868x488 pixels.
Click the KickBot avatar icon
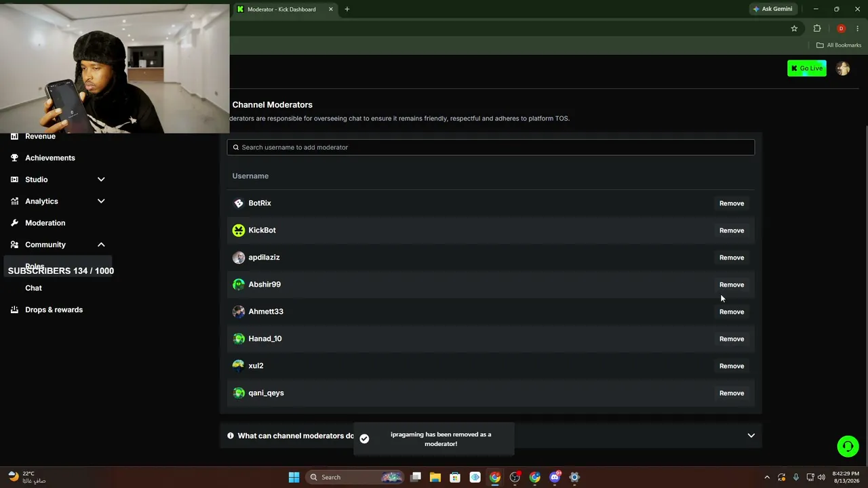point(239,230)
